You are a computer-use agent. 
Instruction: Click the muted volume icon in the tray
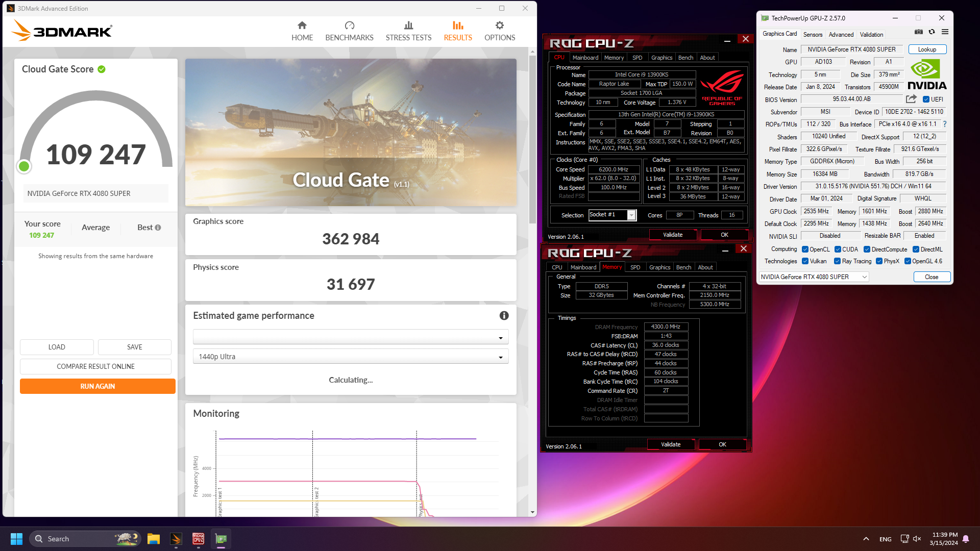(x=917, y=539)
